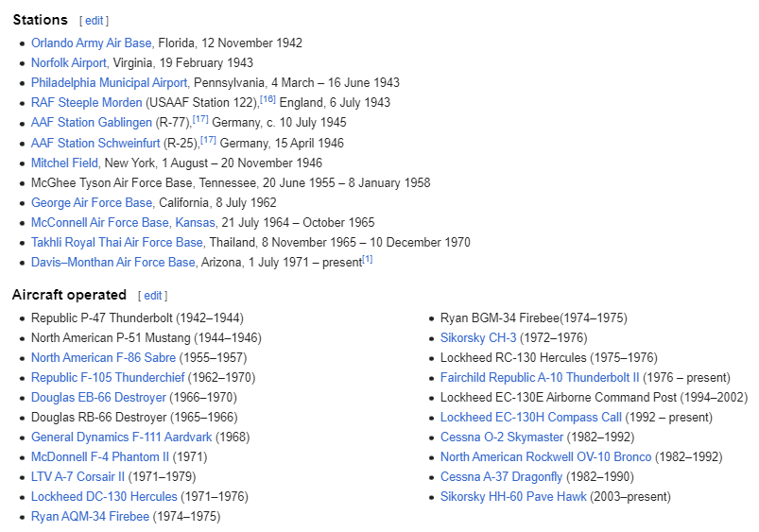This screenshot has height=532, width=759.
Task: Open Lockheed EC-130H Compass Call link
Action: [530, 418]
